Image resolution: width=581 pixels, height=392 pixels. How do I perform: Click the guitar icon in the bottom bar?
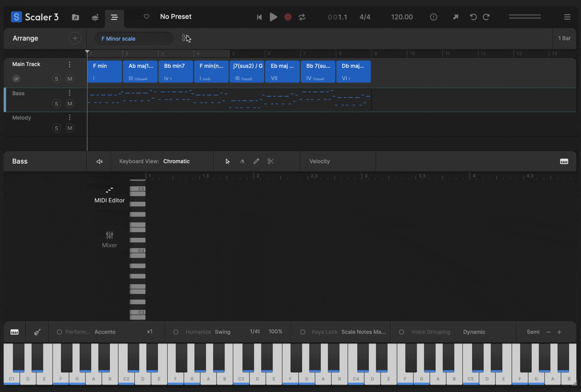point(37,332)
